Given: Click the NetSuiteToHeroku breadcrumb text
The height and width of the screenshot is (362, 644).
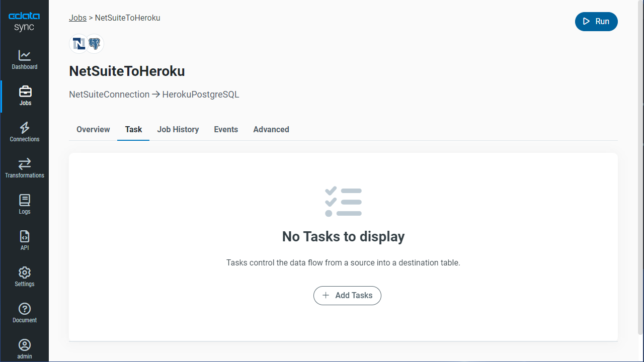Looking at the screenshot, I should tap(127, 18).
